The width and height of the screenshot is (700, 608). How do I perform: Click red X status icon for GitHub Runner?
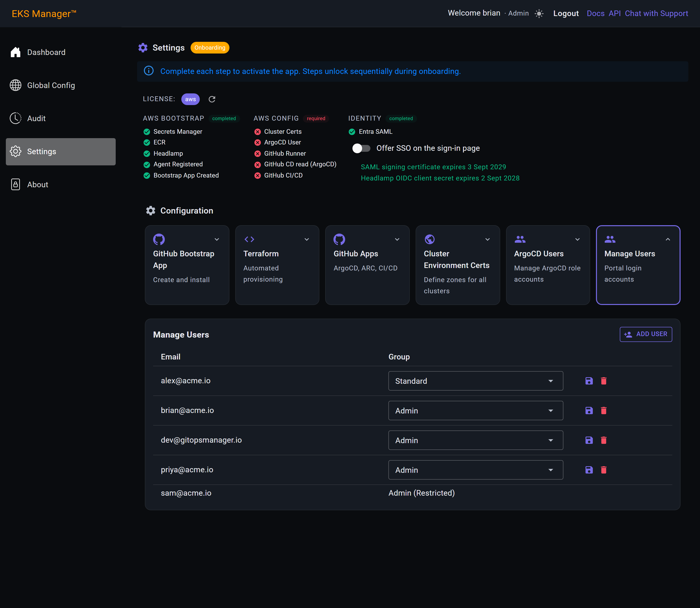258,154
